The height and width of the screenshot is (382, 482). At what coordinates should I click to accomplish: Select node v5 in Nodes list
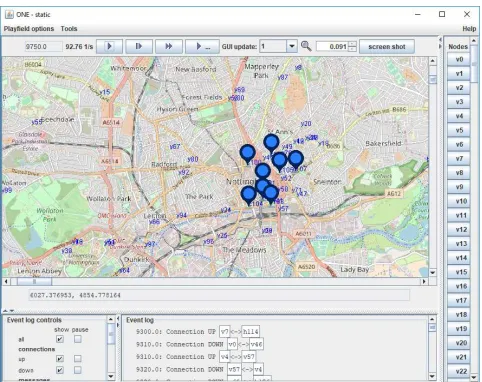(459, 130)
